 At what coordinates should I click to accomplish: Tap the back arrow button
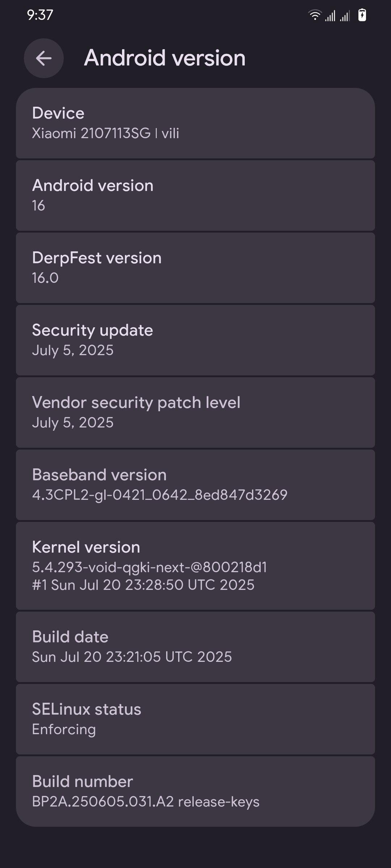44,58
